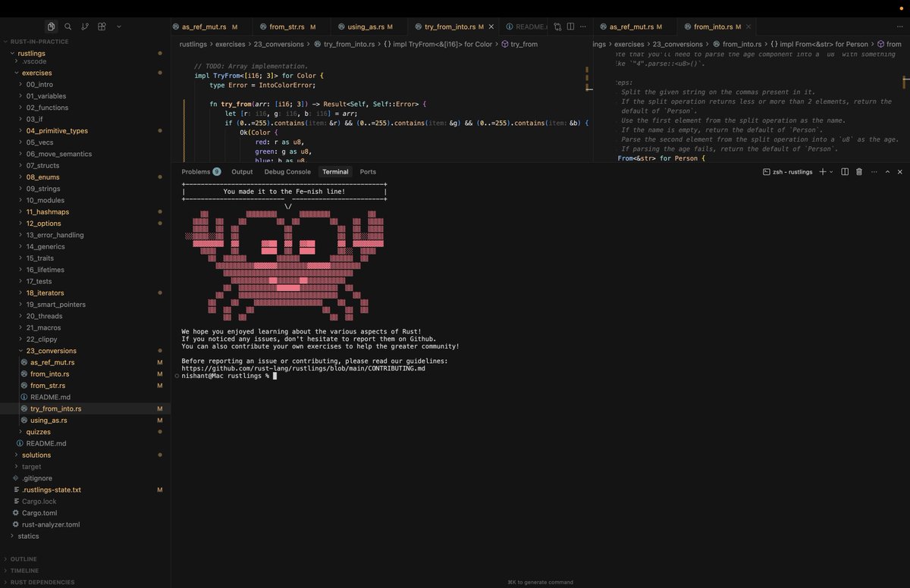Open as_ref_mut.rs tab in right editor
The image size is (910, 588).
tap(635, 27)
